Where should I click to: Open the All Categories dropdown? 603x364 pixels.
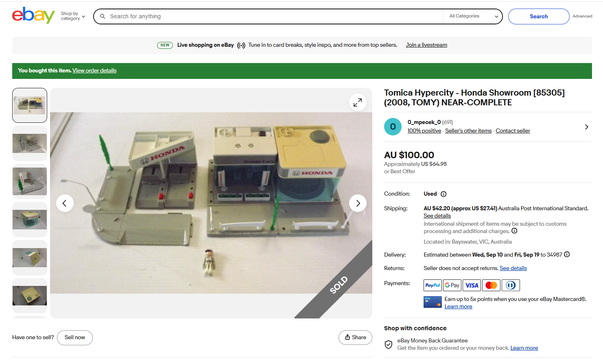point(473,16)
